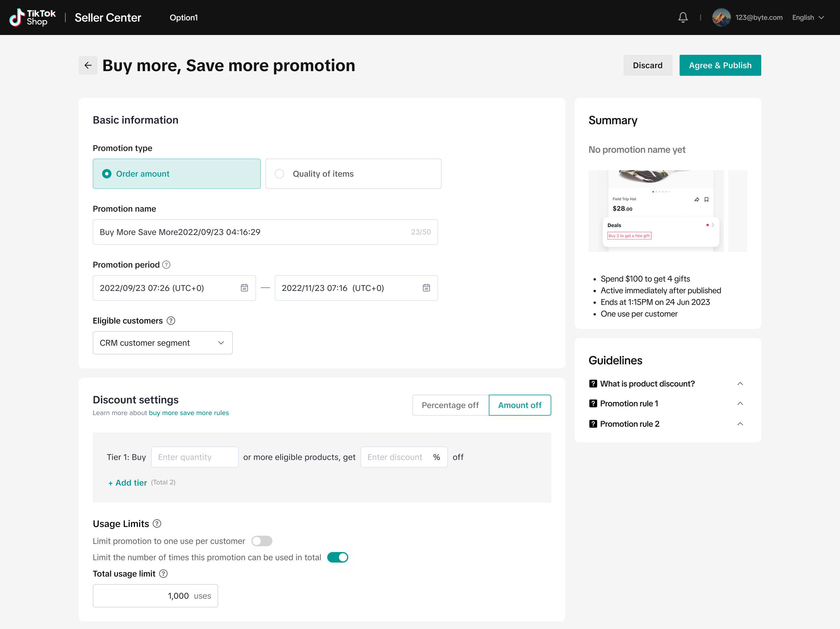Enable one use per customer toggle

pyautogui.click(x=262, y=541)
